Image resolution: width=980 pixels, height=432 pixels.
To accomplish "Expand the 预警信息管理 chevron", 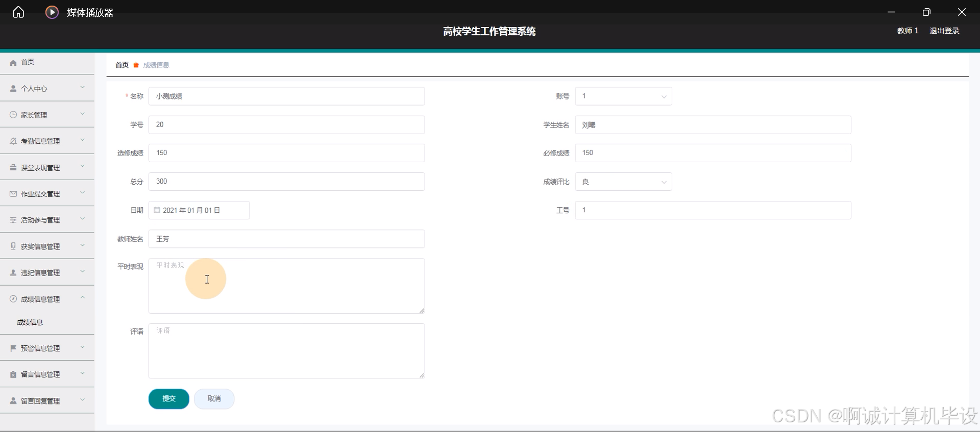I will [83, 347].
